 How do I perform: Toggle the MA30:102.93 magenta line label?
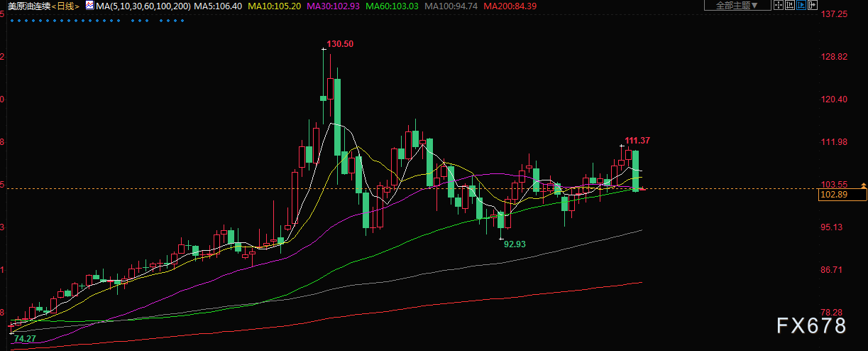[x=331, y=6]
